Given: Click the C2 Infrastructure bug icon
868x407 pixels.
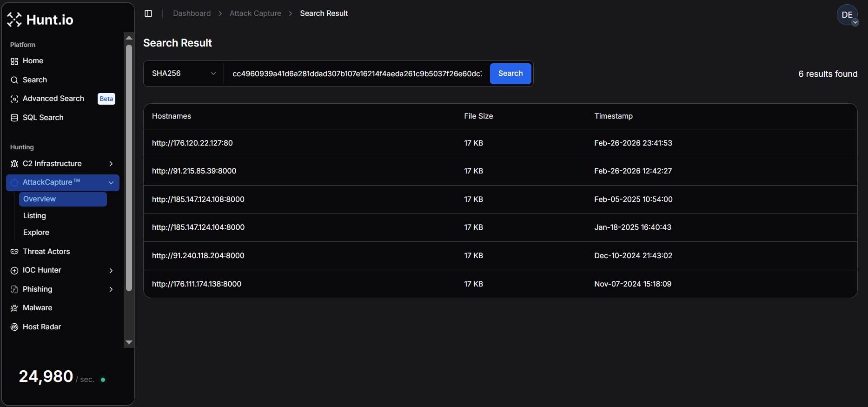Looking at the screenshot, I should (14, 164).
